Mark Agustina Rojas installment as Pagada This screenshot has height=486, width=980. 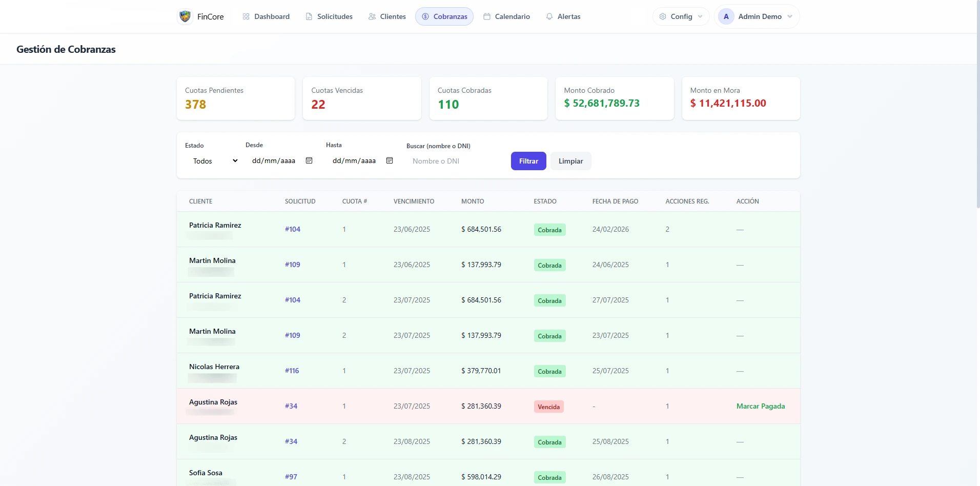pyautogui.click(x=761, y=406)
